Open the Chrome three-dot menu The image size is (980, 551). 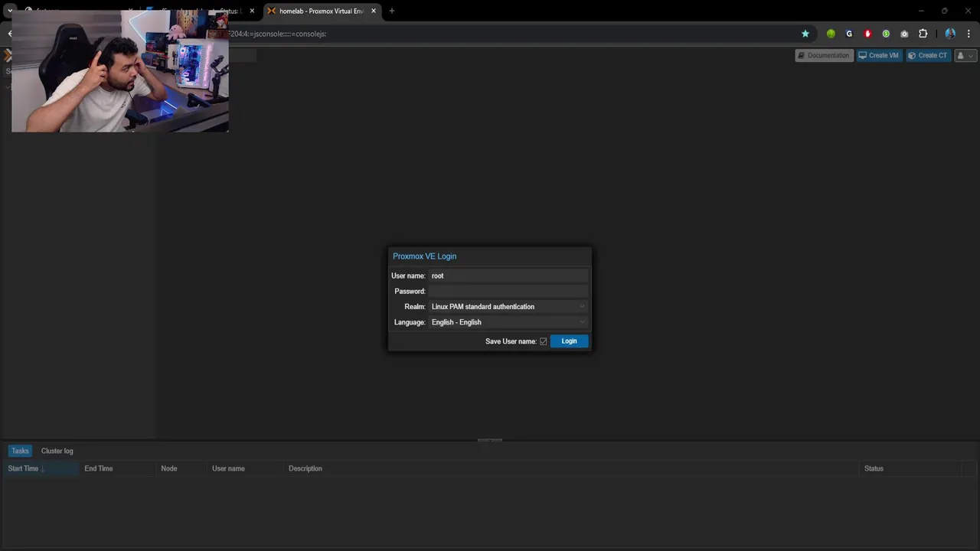(x=969, y=34)
